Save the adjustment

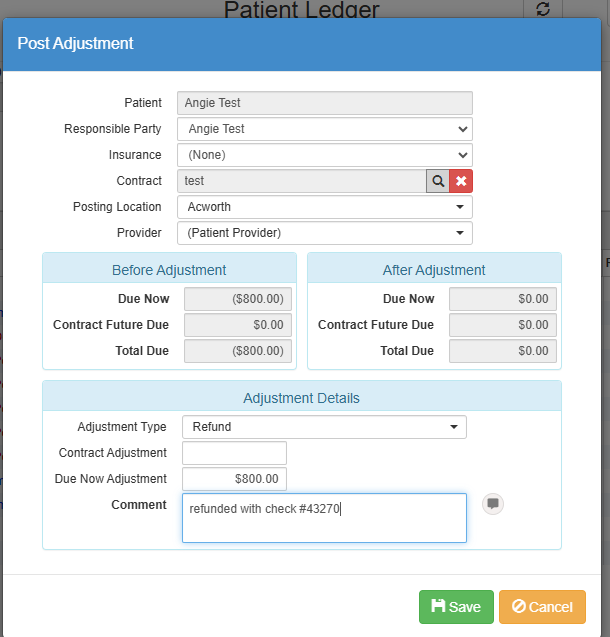[456, 607]
